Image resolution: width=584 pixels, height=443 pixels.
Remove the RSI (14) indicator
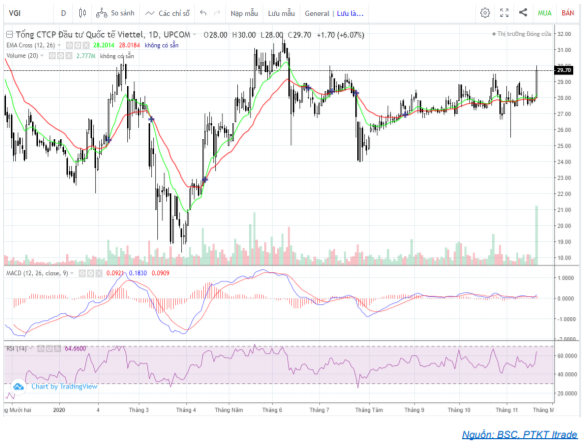click(x=57, y=349)
